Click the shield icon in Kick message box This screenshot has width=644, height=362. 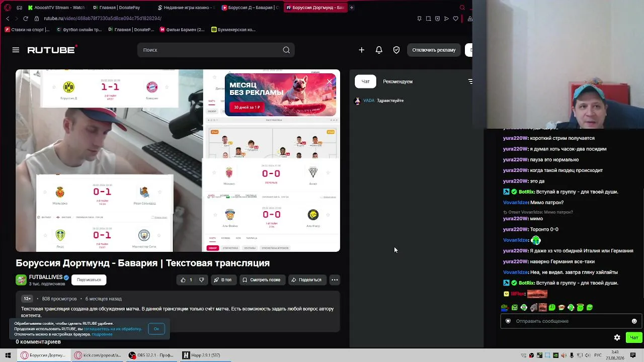[x=508, y=321]
